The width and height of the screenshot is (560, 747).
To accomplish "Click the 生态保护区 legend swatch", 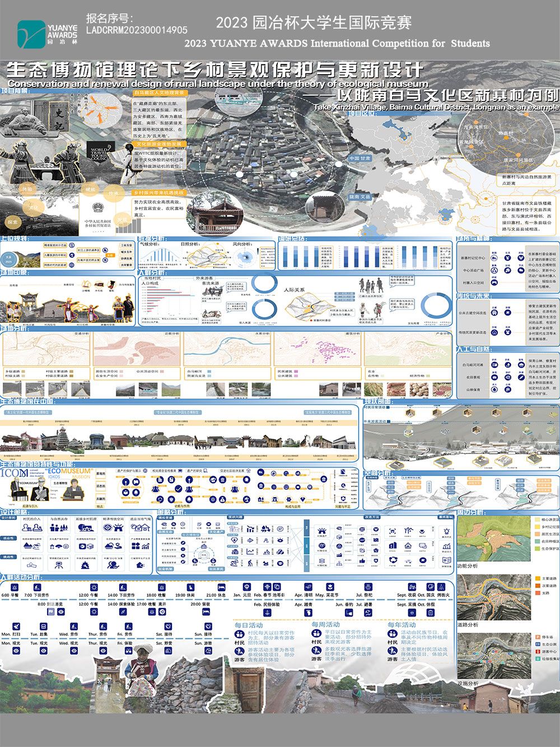I will coord(536,549).
